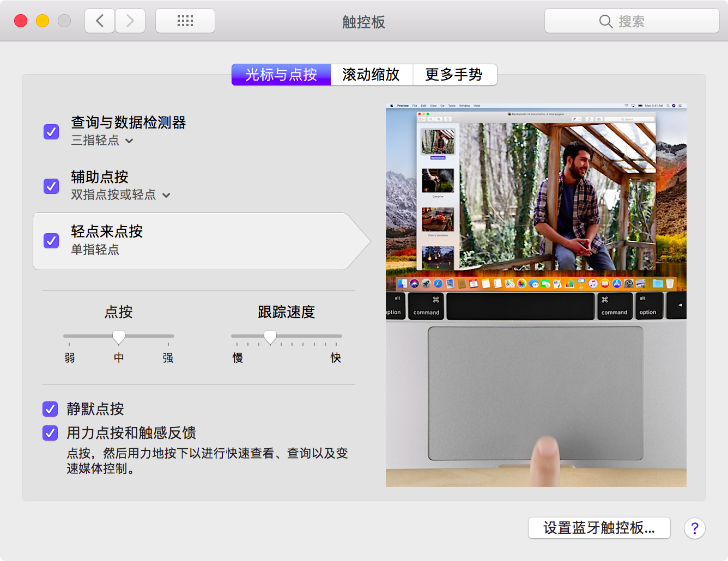Toggle 轻点来点按 checkbox

click(x=51, y=240)
